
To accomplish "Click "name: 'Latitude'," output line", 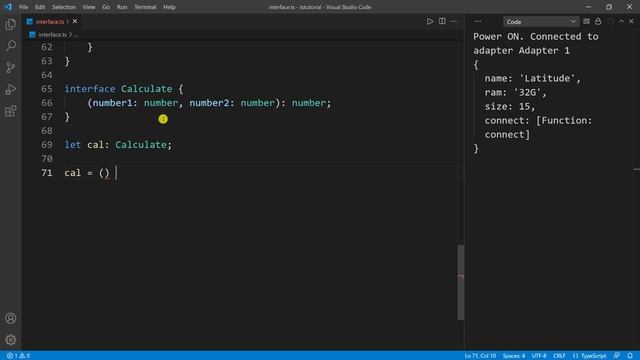I will [532, 78].
